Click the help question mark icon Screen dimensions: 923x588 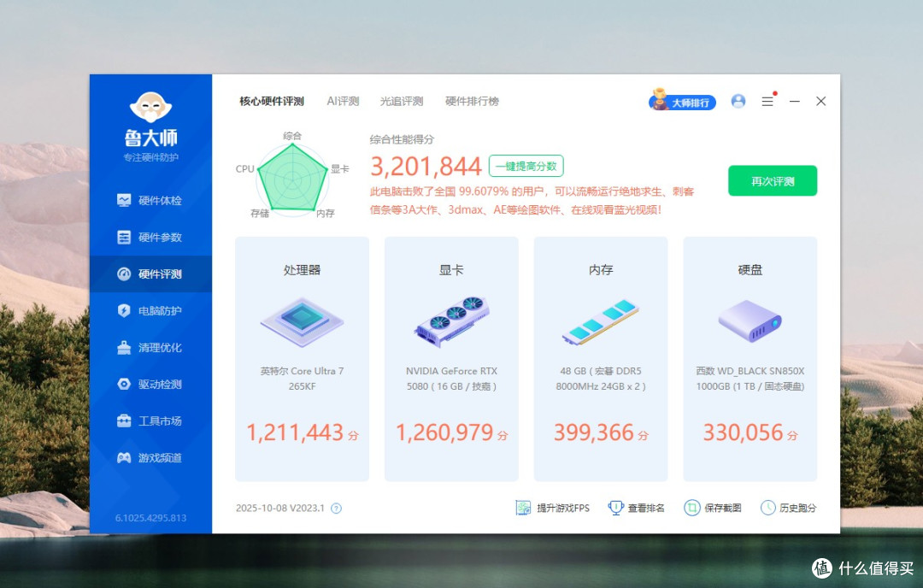pos(336,509)
